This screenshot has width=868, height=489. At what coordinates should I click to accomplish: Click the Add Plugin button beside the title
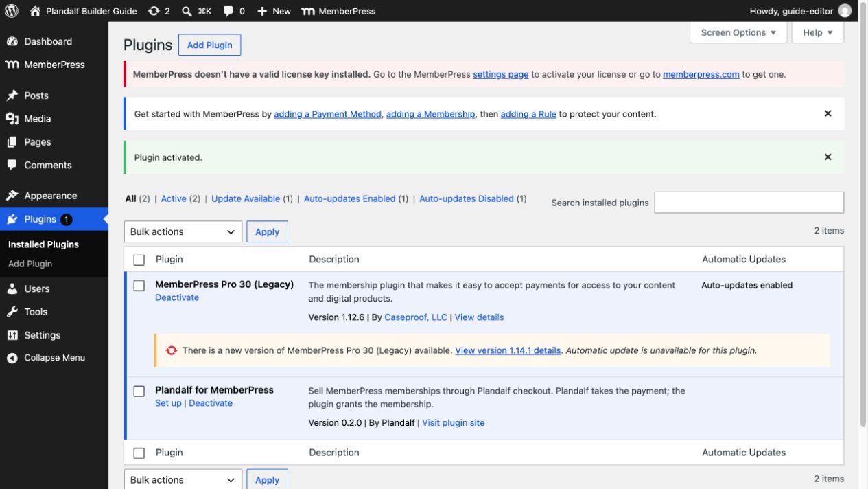209,45
